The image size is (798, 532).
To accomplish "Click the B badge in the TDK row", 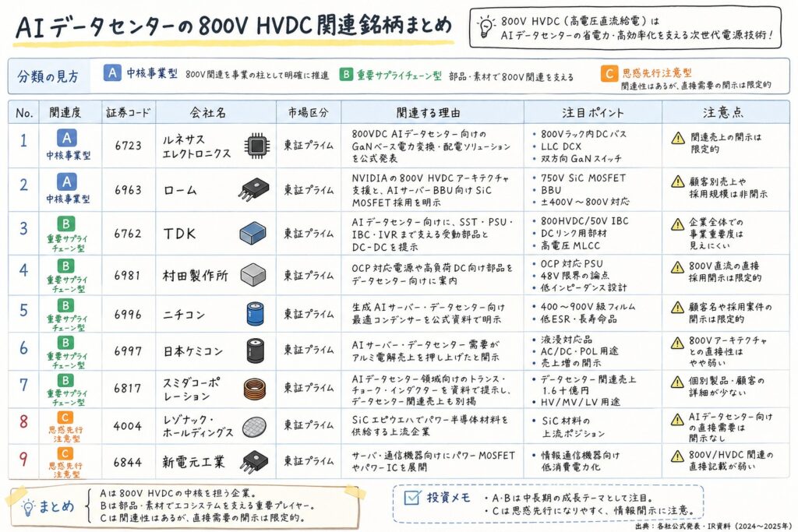I will [x=66, y=224].
